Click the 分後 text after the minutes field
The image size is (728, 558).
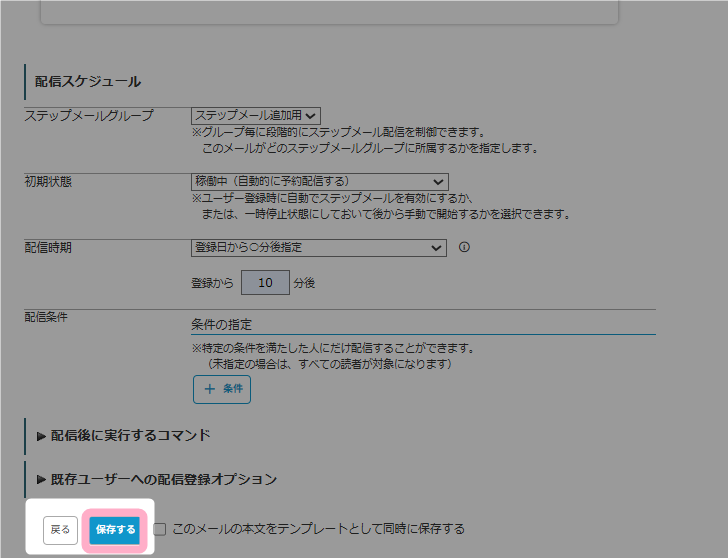pos(304,283)
